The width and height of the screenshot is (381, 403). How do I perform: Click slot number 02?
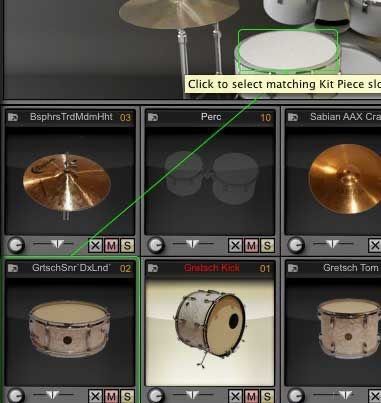125,268
